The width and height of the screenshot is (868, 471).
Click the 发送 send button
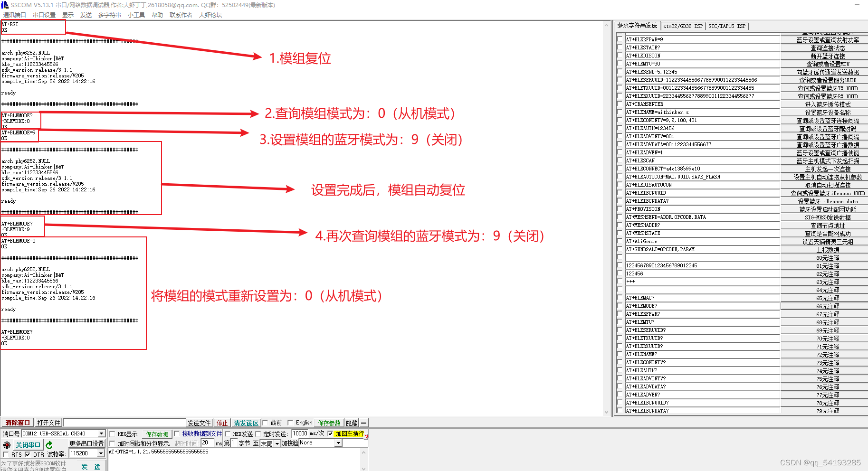pos(91,467)
